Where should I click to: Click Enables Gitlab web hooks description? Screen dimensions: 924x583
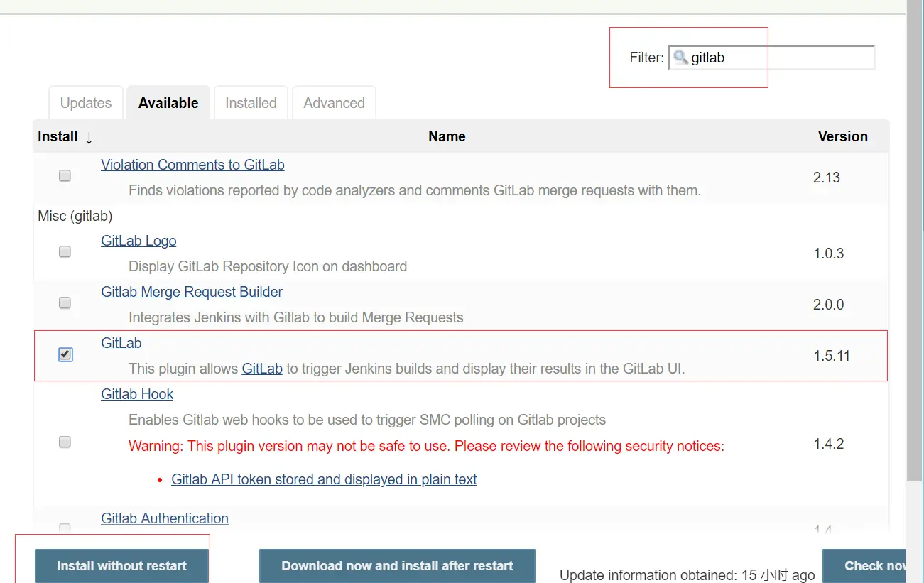click(367, 420)
